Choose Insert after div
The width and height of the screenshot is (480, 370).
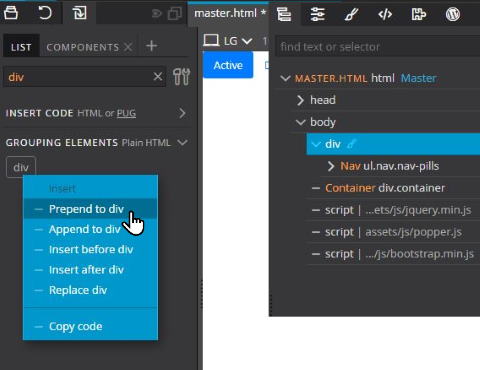coord(90,270)
